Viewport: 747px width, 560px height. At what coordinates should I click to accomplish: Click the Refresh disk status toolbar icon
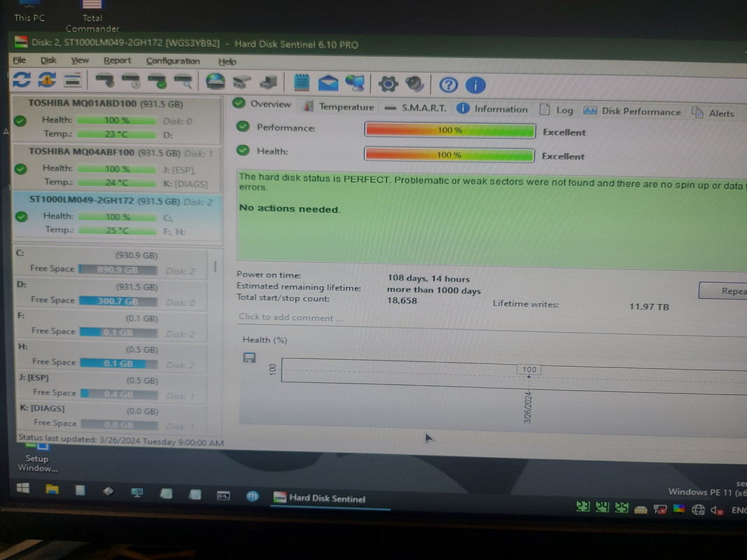pyautogui.click(x=22, y=79)
